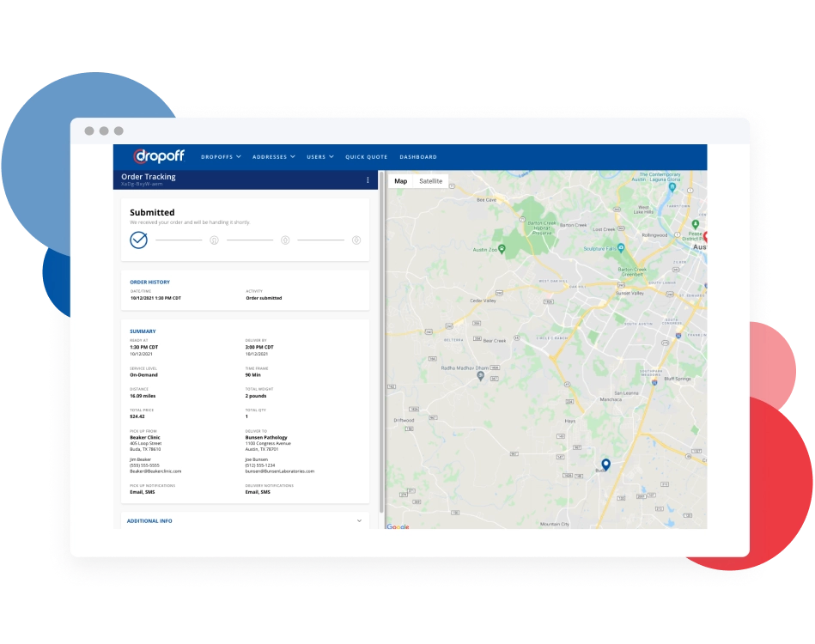Open the Dashboard page
Screen dimensions: 815x644
coord(418,157)
